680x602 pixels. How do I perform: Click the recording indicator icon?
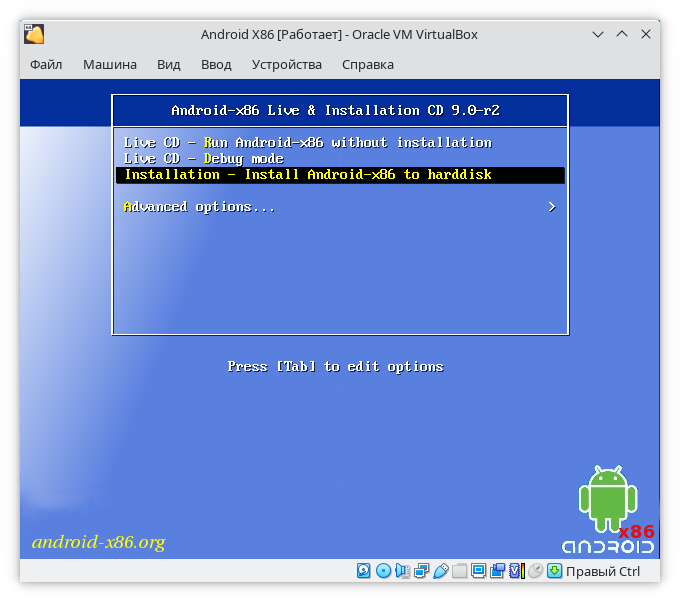pyautogui.click(x=498, y=571)
